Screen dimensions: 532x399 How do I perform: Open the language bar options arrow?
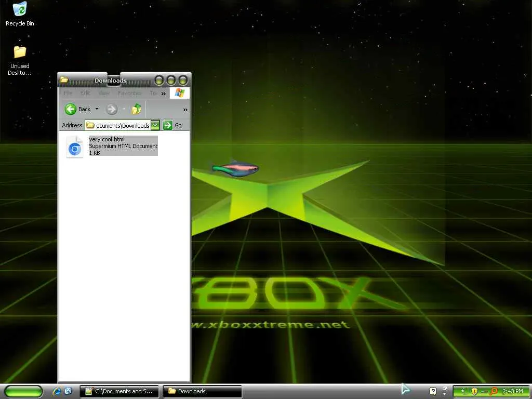pyautogui.click(x=445, y=394)
